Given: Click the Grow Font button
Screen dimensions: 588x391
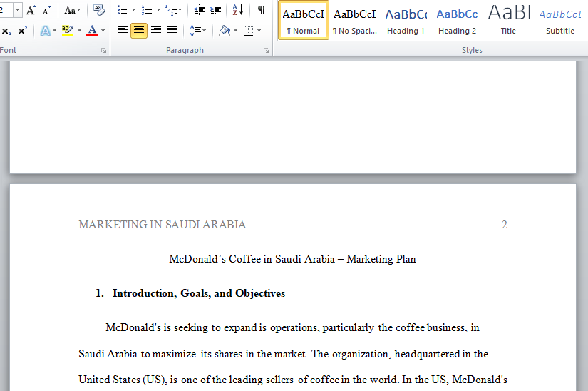Looking at the screenshot, I should (x=31, y=10).
